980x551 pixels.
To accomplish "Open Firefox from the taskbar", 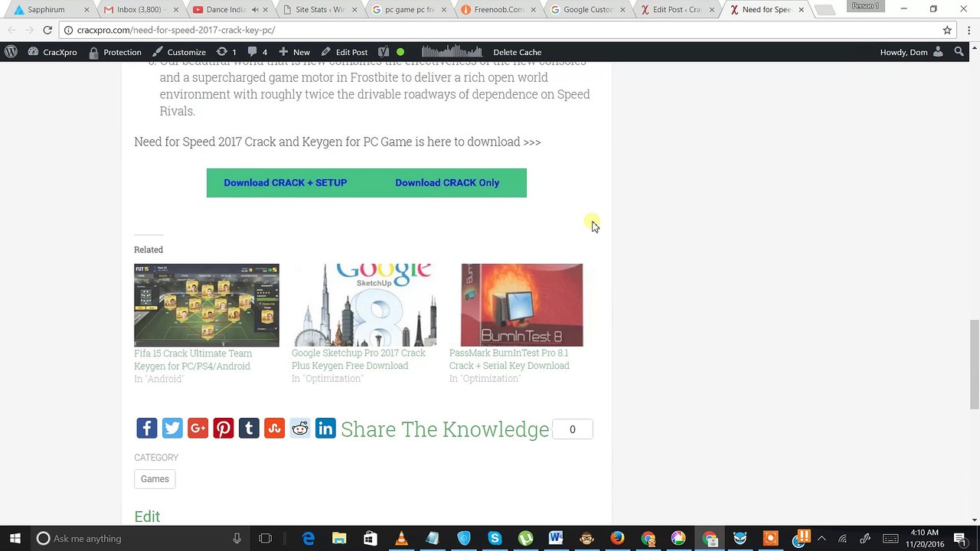I will coord(618,539).
